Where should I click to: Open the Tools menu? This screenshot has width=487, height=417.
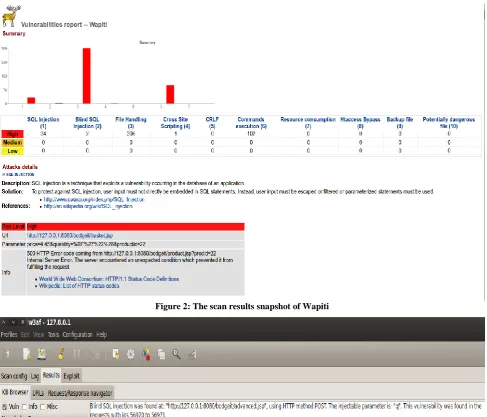pyautogui.click(x=53, y=334)
